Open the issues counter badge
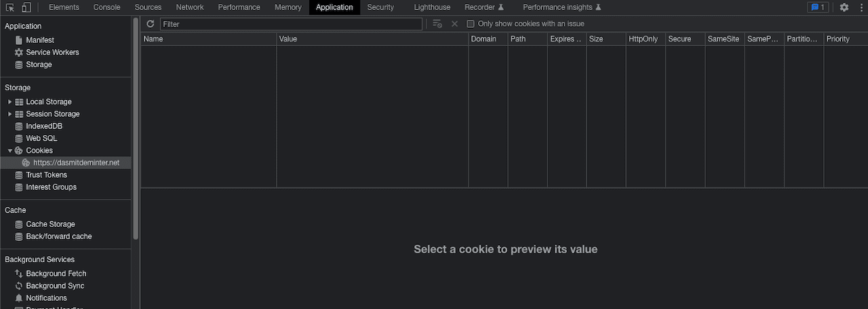The height and width of the screenshot is (309, 868). click(x=818, y=7)
